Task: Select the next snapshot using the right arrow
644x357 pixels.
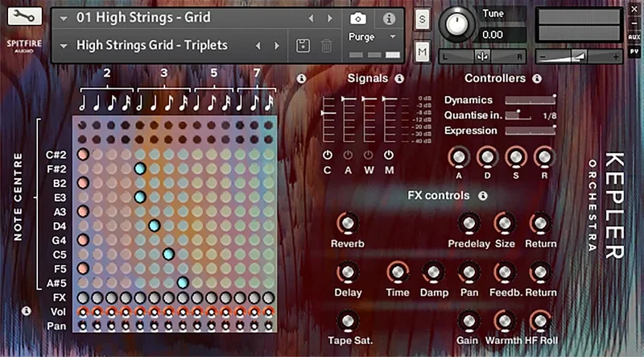Action: pos(277,46)
